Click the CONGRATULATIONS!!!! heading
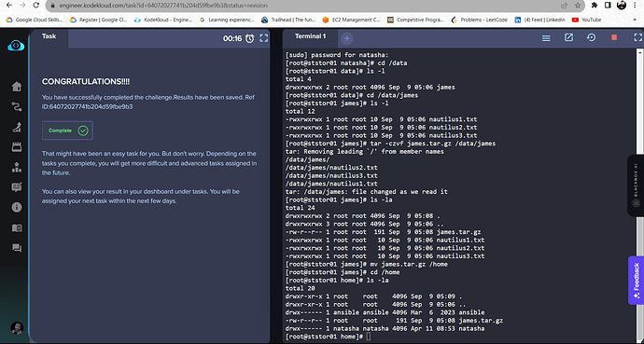This screenshot has height=344, width=644. click(x=86, y=82)
